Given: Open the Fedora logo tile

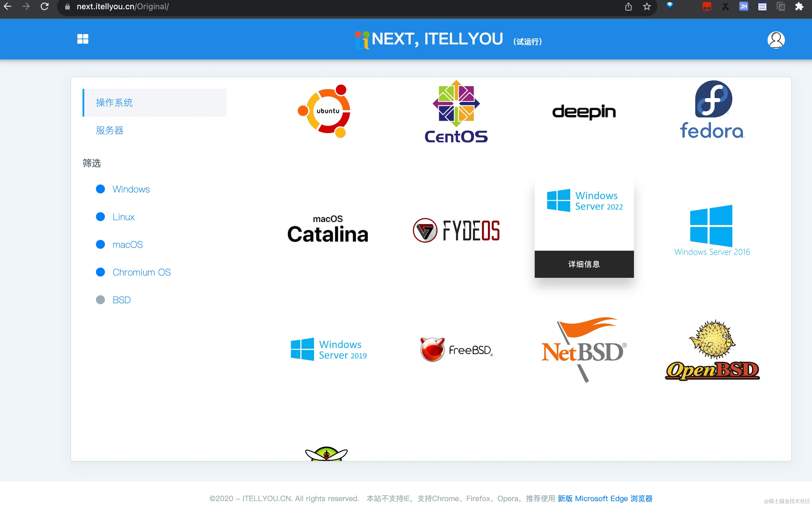Looking at the screenshot, I should click(x=712, y=110).
